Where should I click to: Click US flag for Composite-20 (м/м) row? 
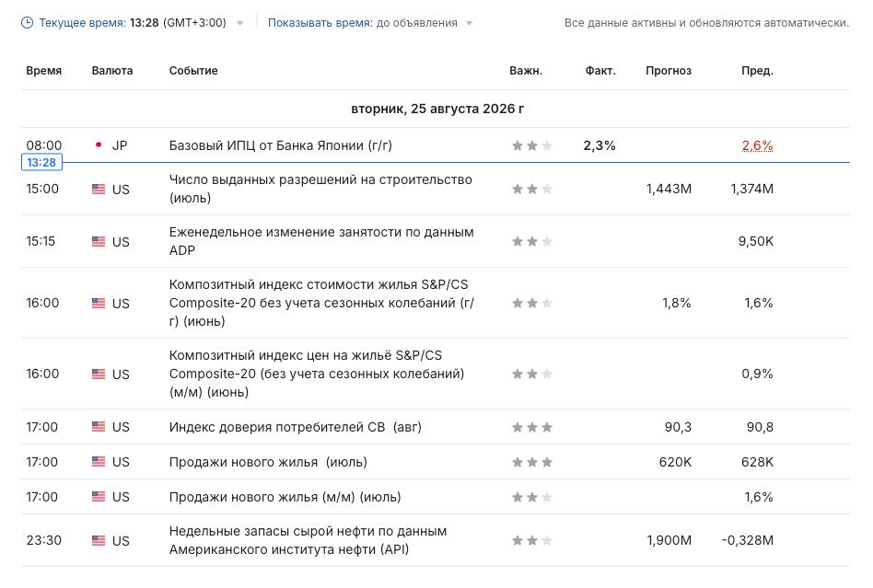(99, 374)
